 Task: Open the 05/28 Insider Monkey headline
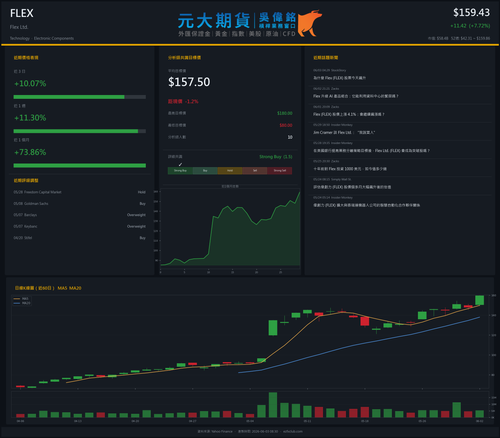coord(371,151)
